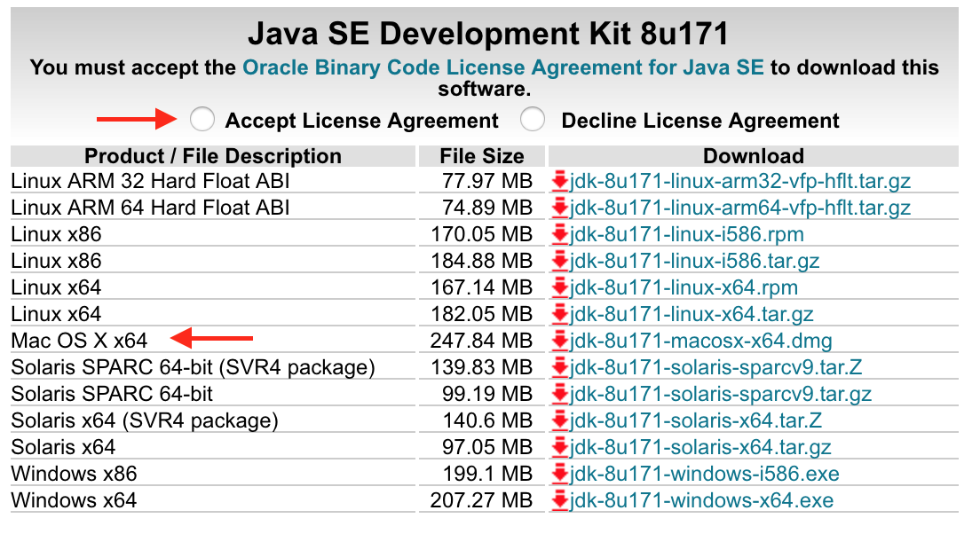Click the 207.27 MB file size cell
The width and height of the screenshot is (980, 534).
[x=482, y=501]
